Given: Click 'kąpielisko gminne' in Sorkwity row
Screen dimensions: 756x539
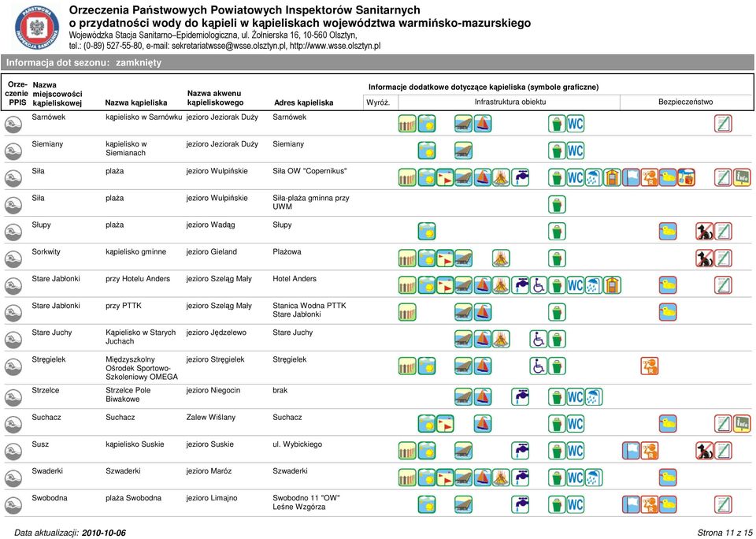Looking at the screenshot, I should (x=136, y=252).
